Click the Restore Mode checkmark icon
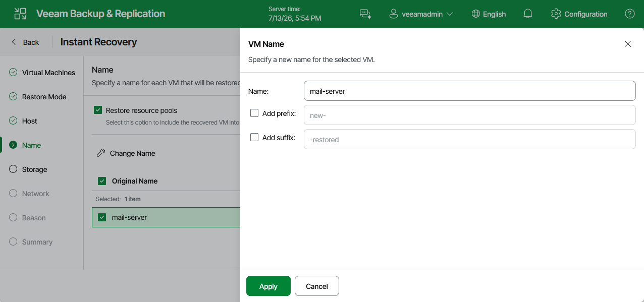The image size is (644, 302). coord(13,97)
